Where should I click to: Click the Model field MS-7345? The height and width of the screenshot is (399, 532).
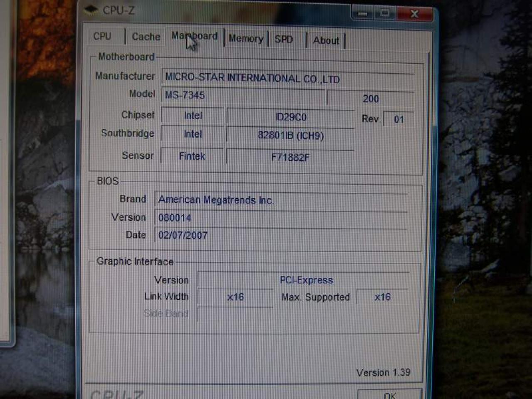(x=243, y=95)
